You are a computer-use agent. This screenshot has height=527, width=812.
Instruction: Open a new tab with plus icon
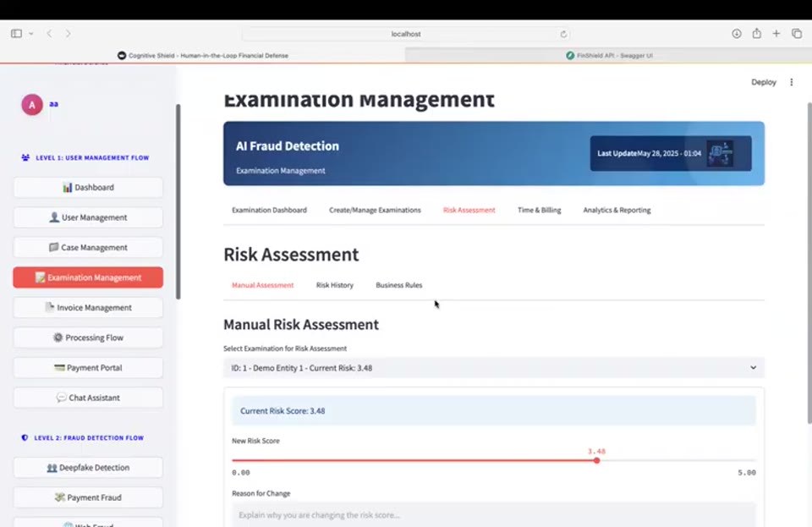[776, 34]
